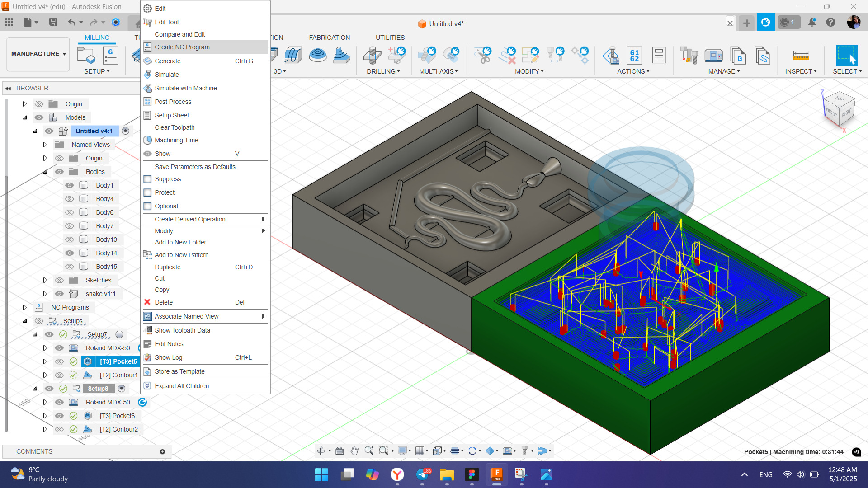Open the Tool Library icon
The image size is (868, 488).
[689, 55]
